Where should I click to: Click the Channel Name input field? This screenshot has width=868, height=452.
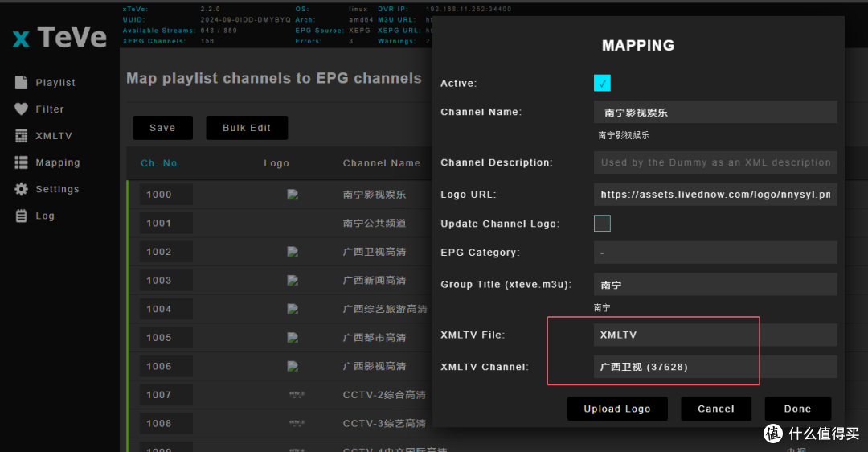click(x=715, y=112)
